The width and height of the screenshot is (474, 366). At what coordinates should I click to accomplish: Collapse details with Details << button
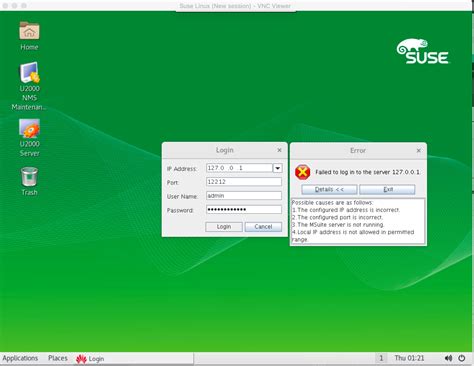(x=329, y=189)
